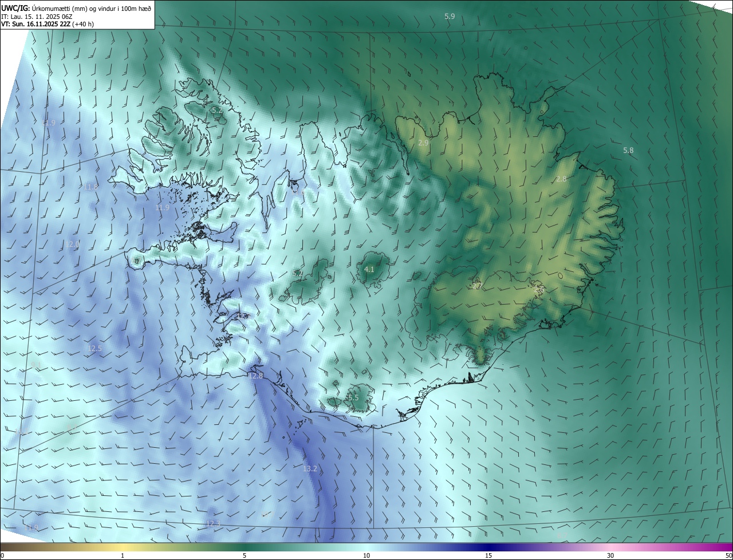Click the 12.0 value label over the western sea
The width and height of the screenshot is (733, 560).
click(73, 244)
